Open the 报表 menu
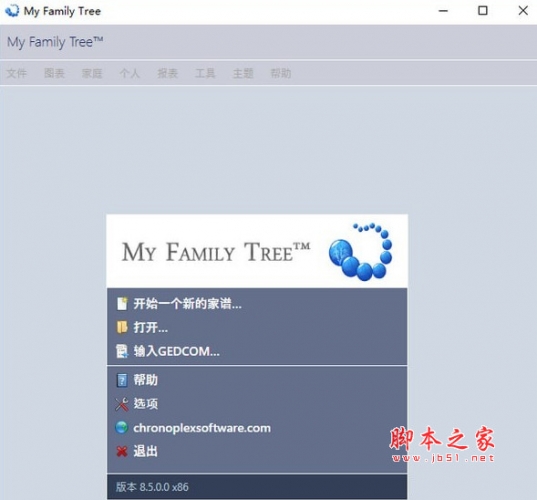The height and width of the screenshot is (500, 537). [x=167, y=73]
